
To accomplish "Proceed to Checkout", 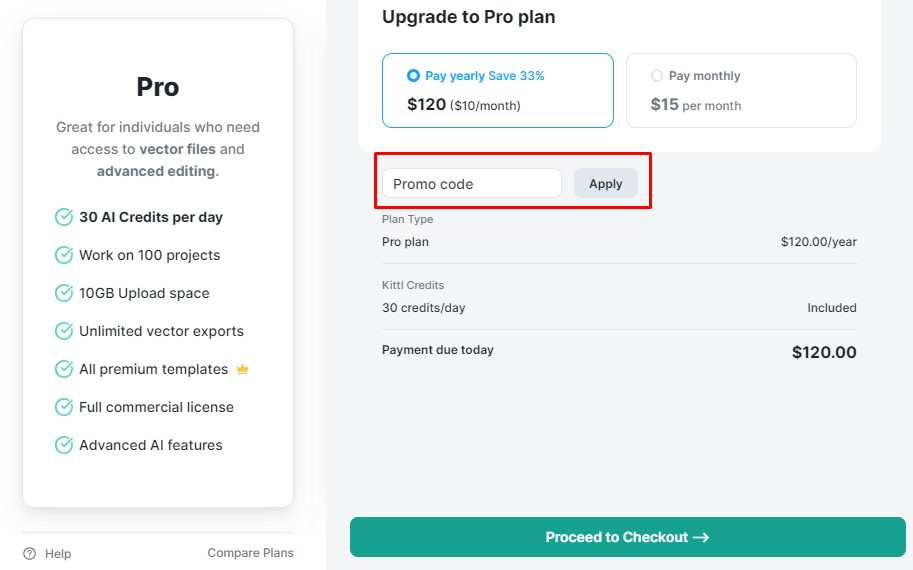I will pos(627,537).
